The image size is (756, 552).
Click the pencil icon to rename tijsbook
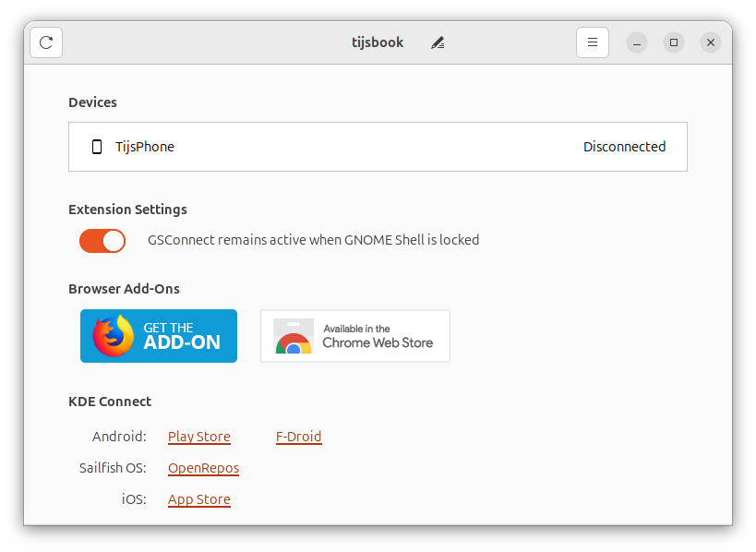438,42
